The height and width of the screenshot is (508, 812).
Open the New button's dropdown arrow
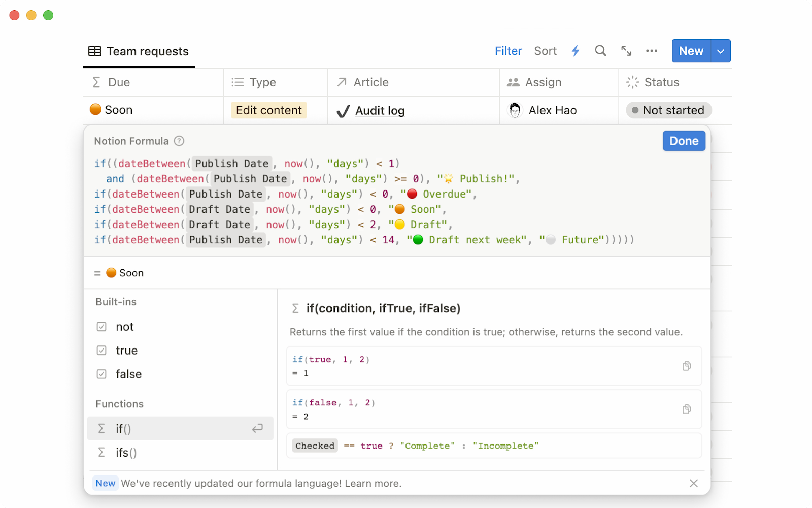(720, 51)
